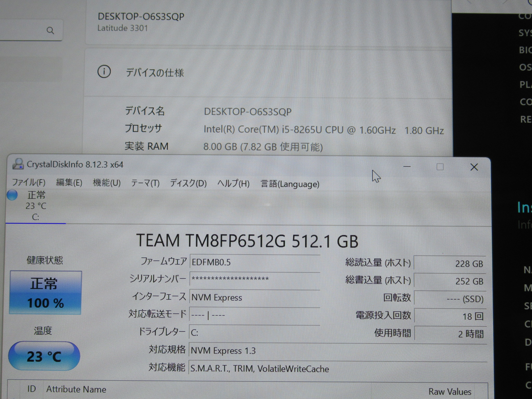This screenshot has width=532, height=399.
Task: Click the 正常 100 % health status button
Action: (x=45, y=292)
